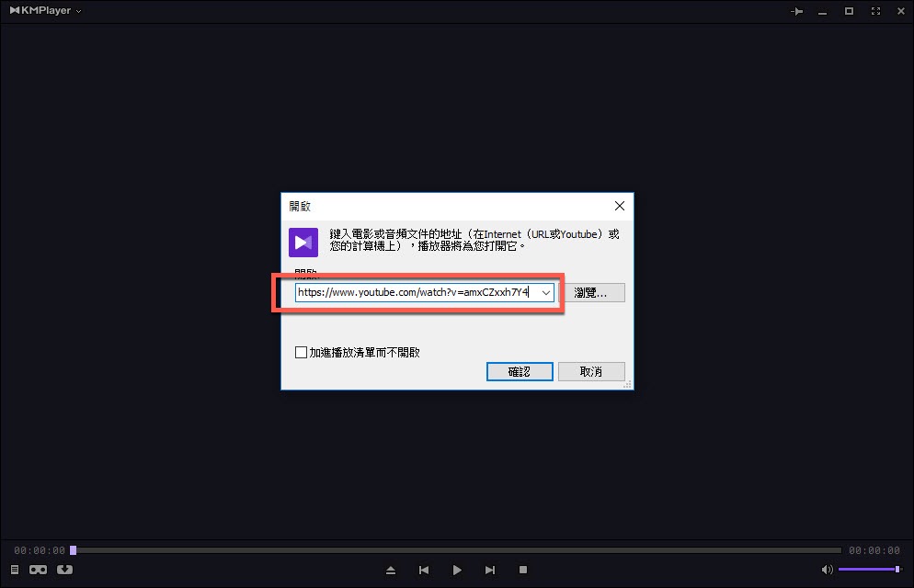Image resolution: width=914 pixels, height=588 pixels.
Task: Click the elapsed time 00:00:00 display
Action: point(40,550)
